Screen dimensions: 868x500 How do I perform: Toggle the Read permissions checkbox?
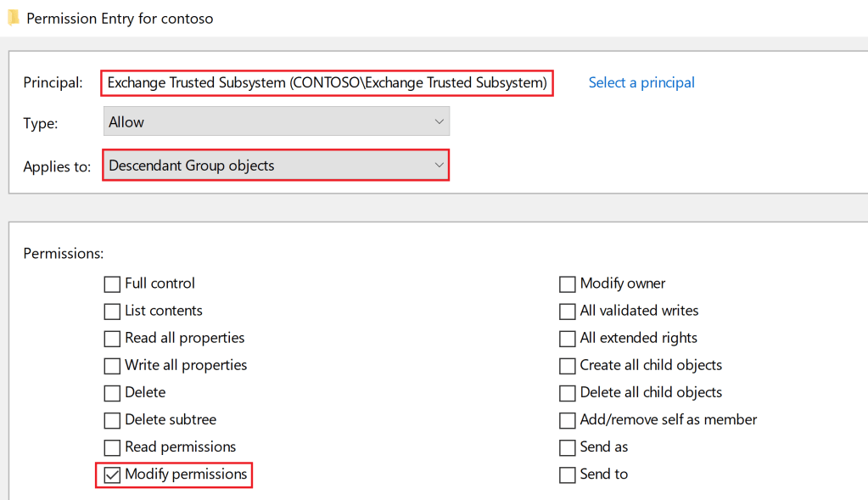[x=112, y=447]
